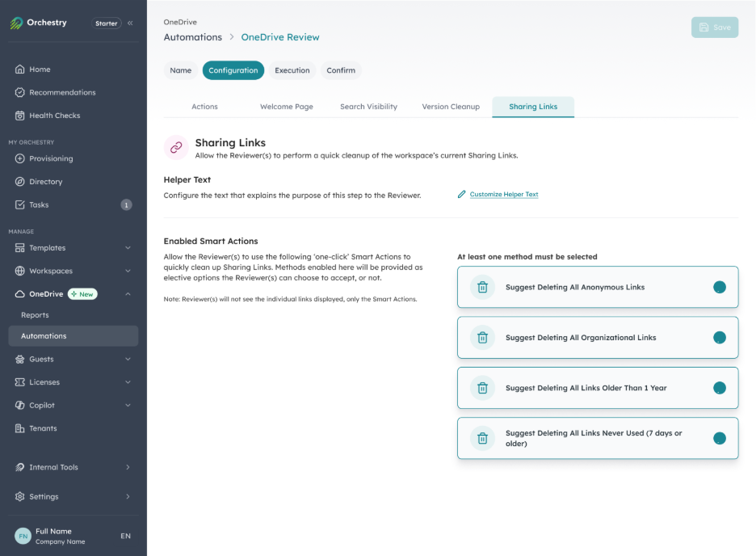756x556 pixels.
Task: Collapse sidebar with double-chevron icon
Action: (130, 23)
